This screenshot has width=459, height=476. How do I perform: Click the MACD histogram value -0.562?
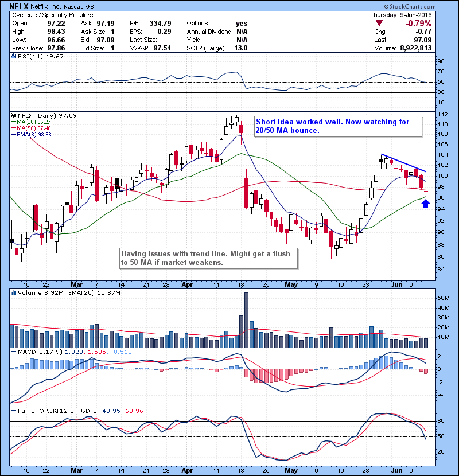(122, 352)
